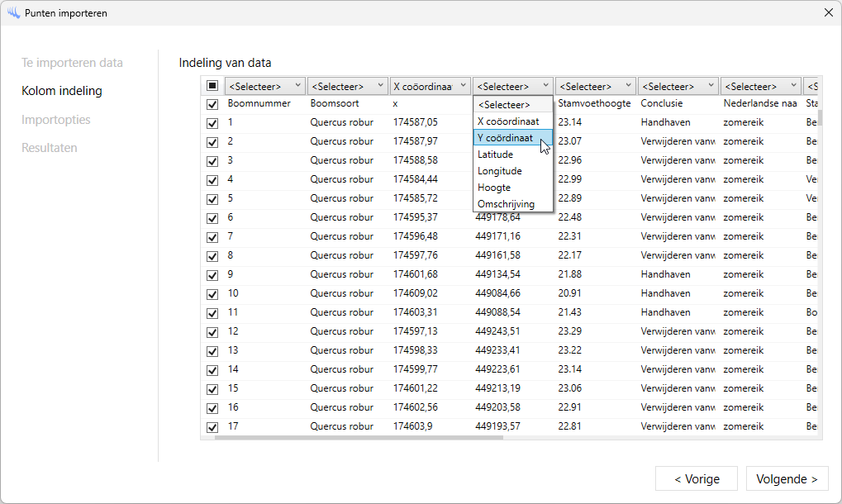Select Hoogte option in the dropdown
This screenshot has height=504, width=842.
pyautogui.click(x=494, y=188)
